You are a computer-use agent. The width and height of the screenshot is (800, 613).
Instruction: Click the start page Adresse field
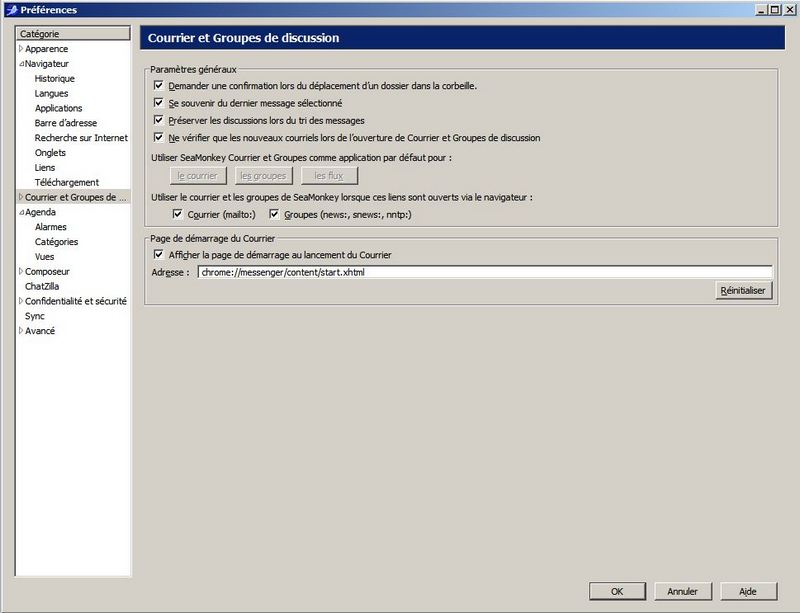484,272
